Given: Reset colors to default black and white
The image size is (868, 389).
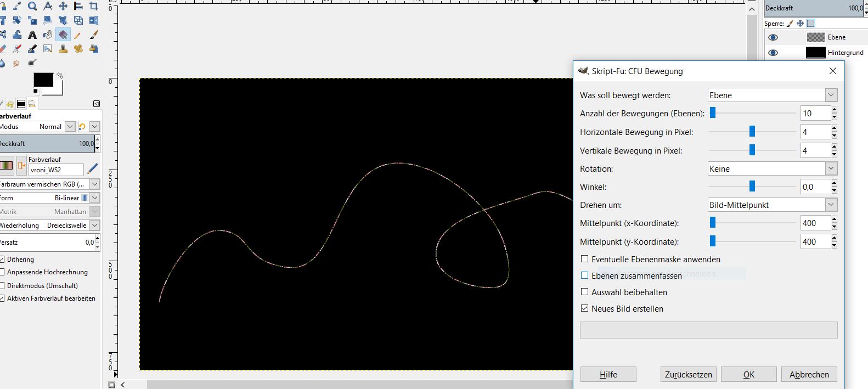Looking at the screenshot, I should point(37,92).
